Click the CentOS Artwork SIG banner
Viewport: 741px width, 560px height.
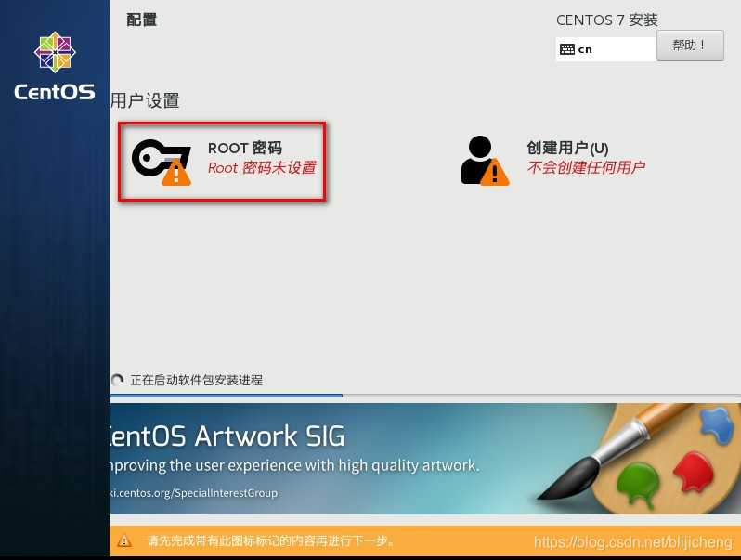click(425, 459)
